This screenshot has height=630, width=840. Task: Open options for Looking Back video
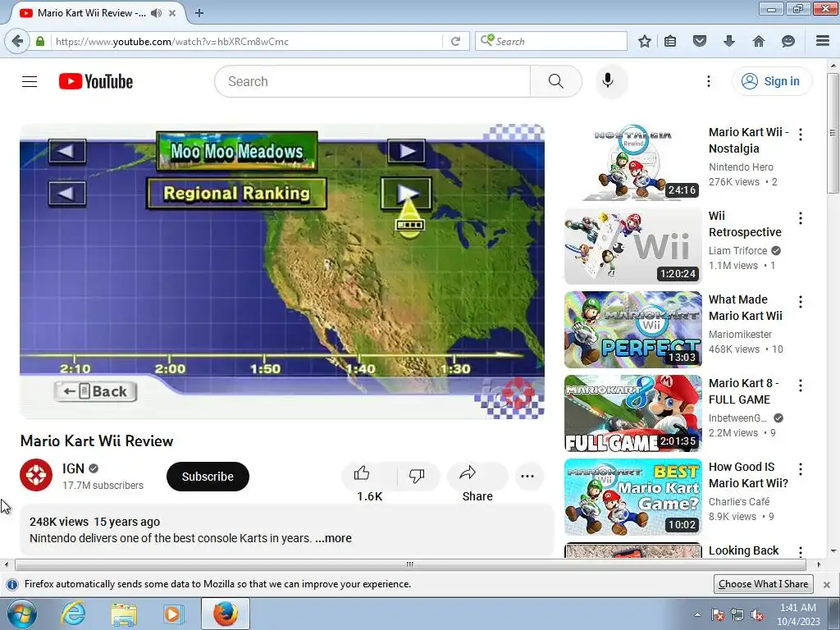[801, 551]
